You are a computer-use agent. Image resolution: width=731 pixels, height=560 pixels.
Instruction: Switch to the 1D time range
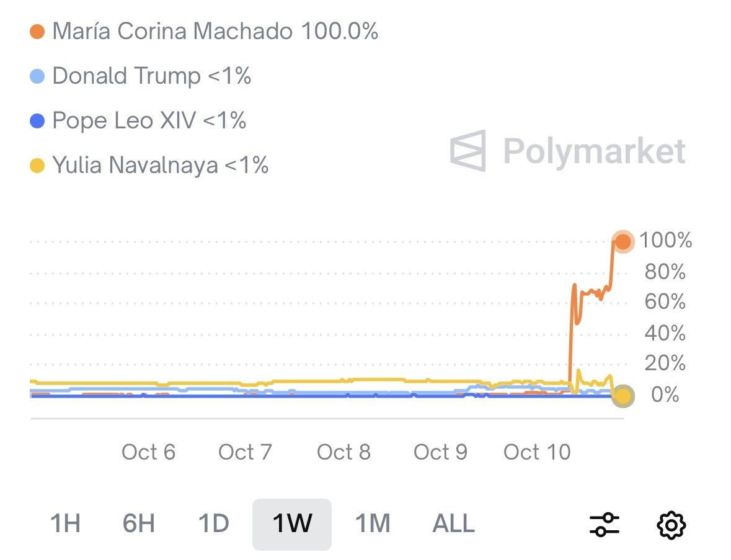click(213, 525)
